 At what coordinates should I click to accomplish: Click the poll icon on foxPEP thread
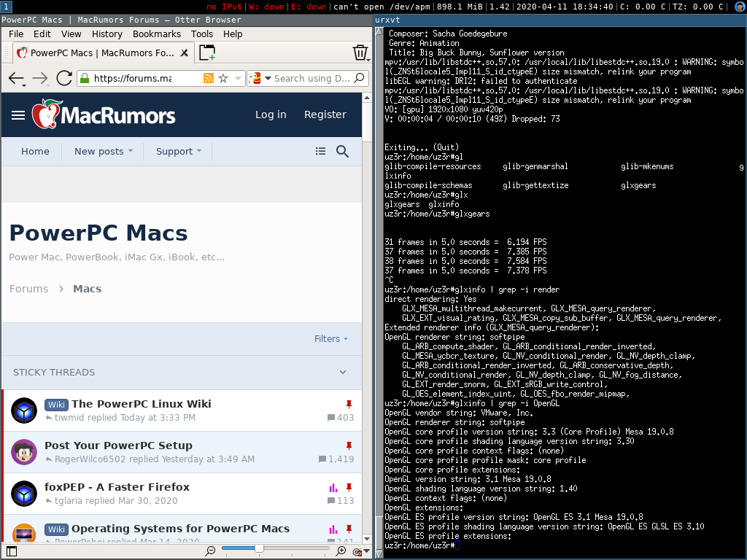[x=333, y=488]
